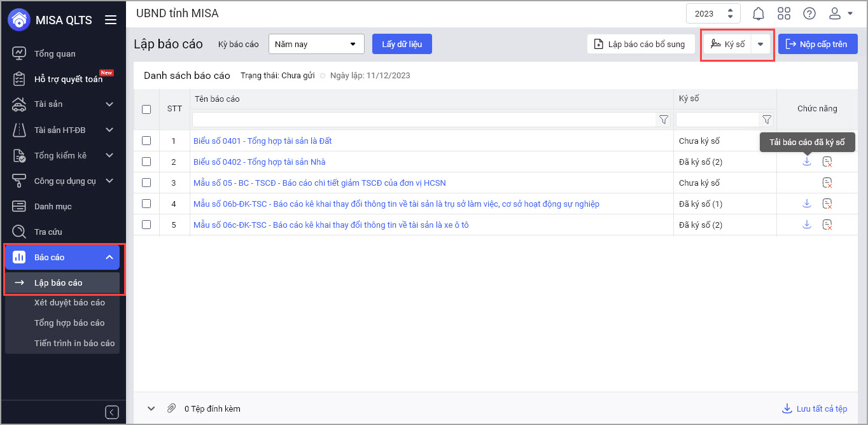Collapse sidebar using bottom arrow icon
This screenshot has width=868, height=425.
pos(112,412)
